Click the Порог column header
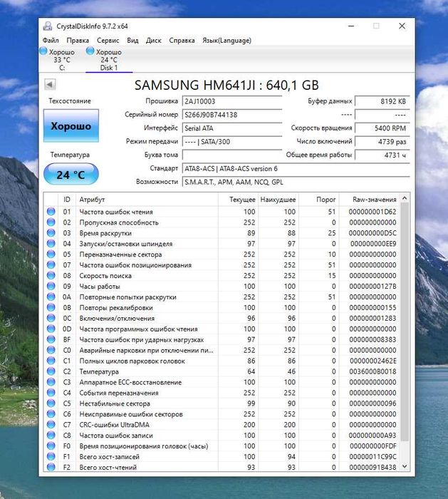This screenshot has height=499, width=448. pos(319,200)
